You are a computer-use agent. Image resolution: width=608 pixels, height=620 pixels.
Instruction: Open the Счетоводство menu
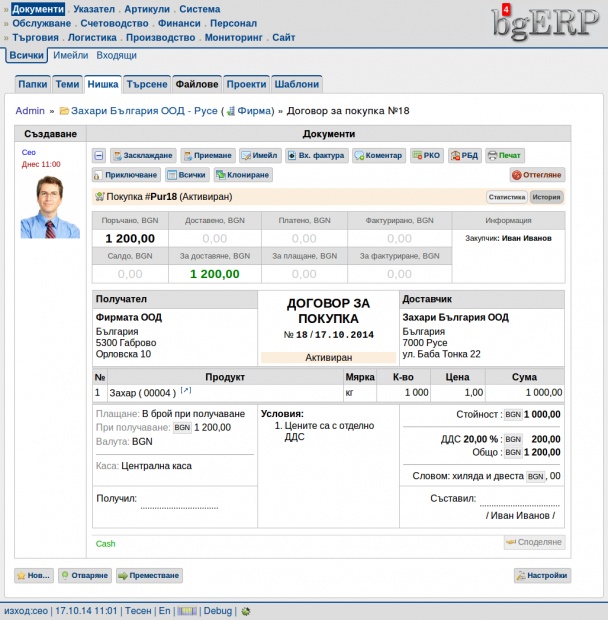[x=114, y=23]
